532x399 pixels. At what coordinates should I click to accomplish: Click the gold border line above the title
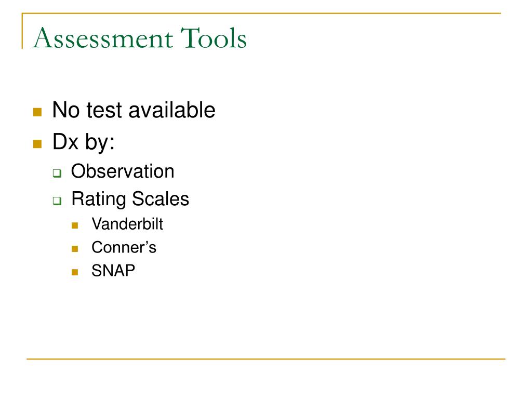(261, 13)
